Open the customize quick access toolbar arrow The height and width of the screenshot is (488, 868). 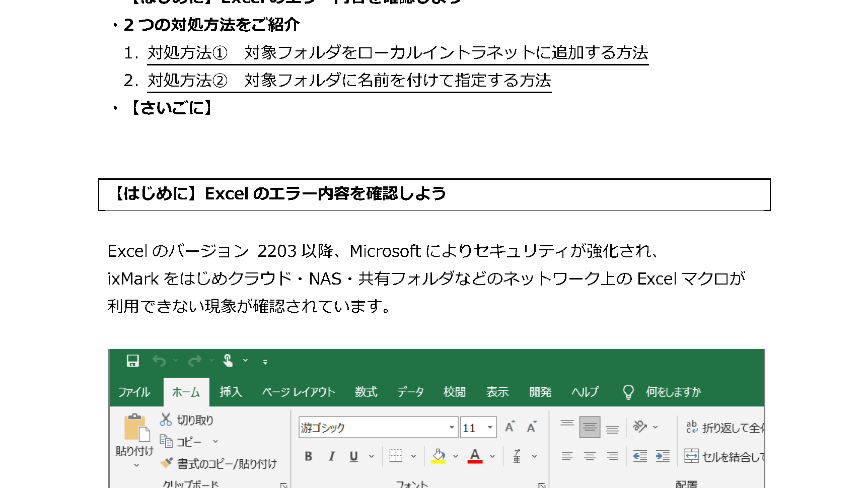click(265, 362)
